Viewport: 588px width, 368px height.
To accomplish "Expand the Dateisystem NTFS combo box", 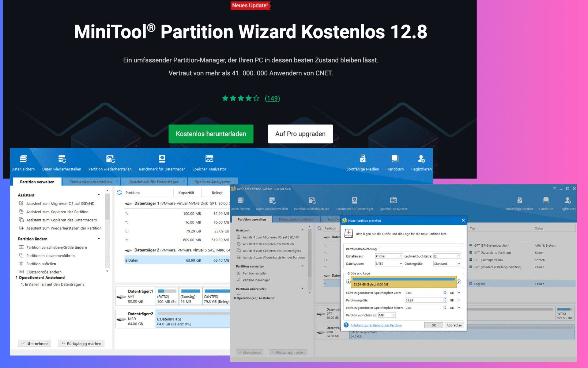I will pyautogui.click(x=401, y=264).
